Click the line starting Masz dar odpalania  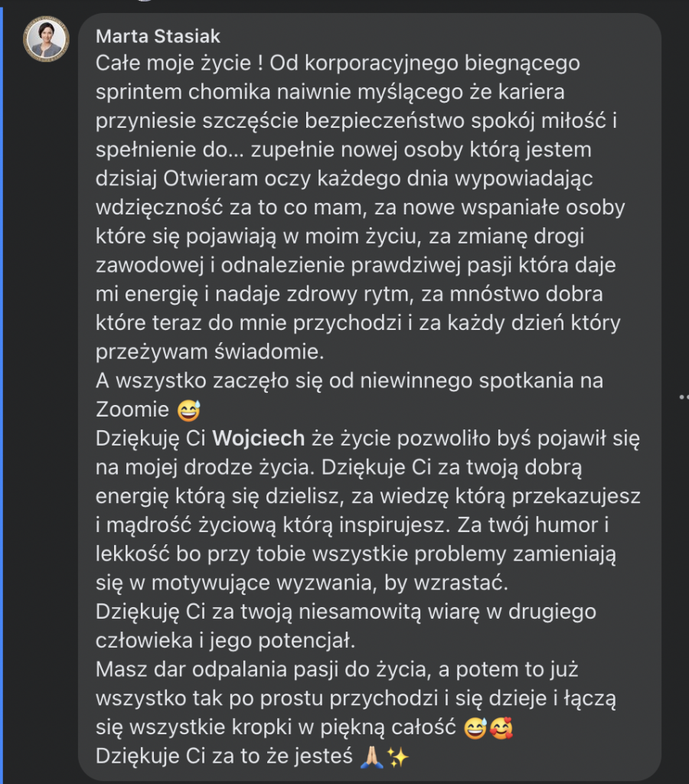337,669
